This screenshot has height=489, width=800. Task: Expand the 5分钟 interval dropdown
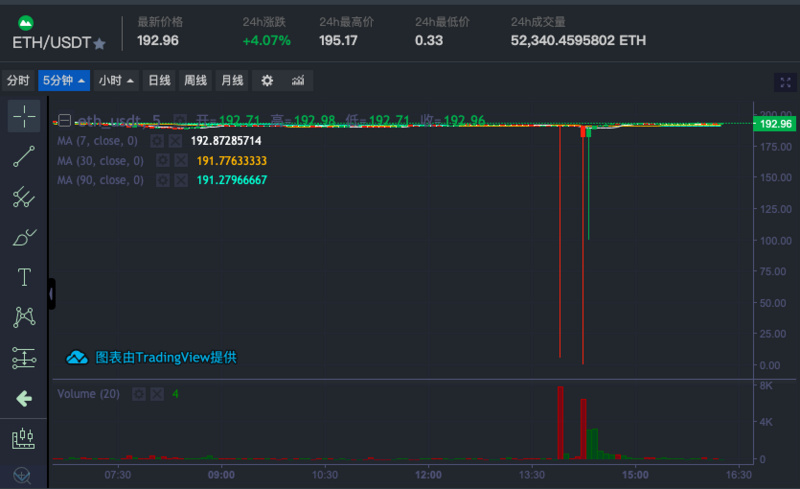point(64,81)
